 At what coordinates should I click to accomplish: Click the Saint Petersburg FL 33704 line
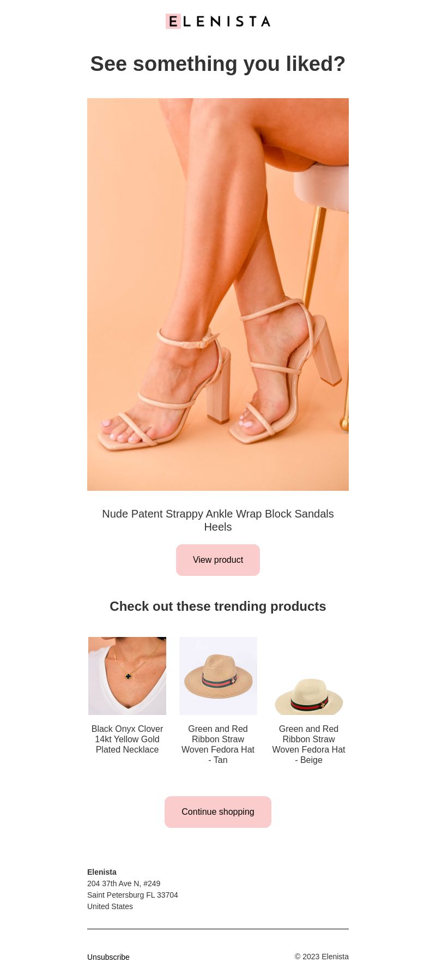132,895
